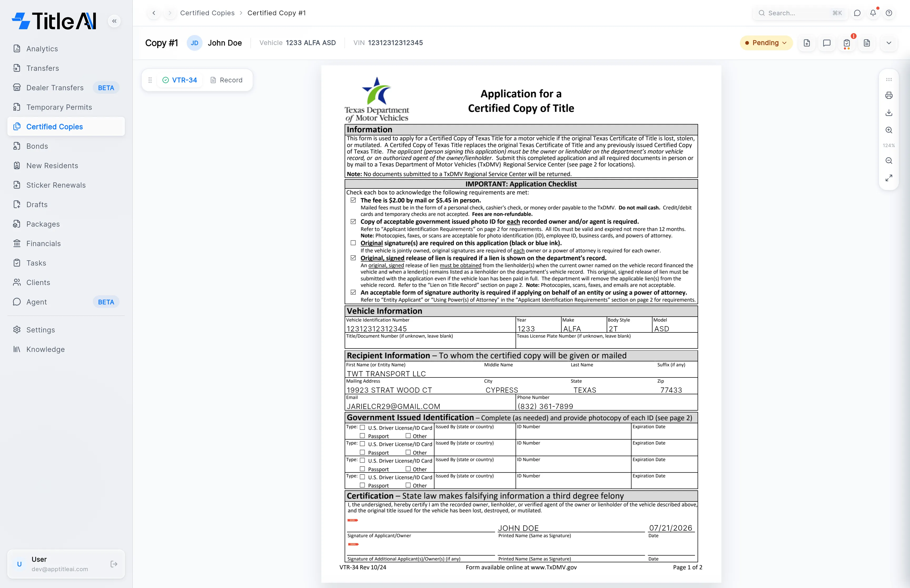Click the add document icon in header

point(807,43)
